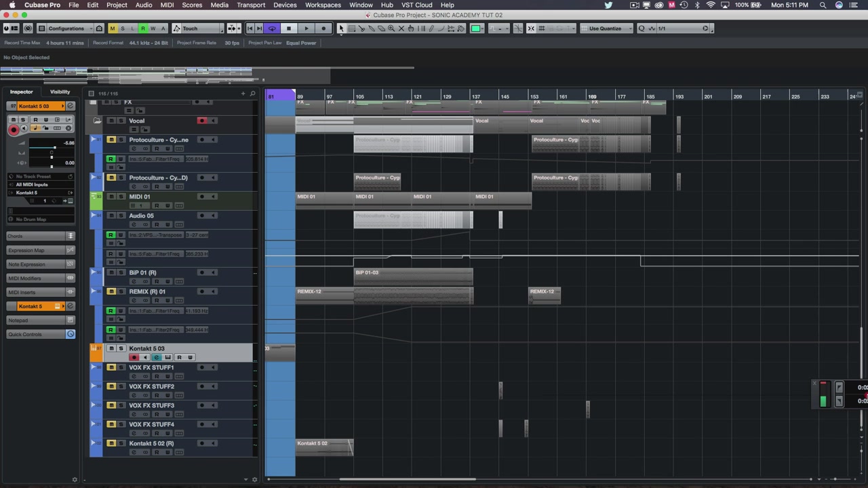The height and width of the screenshot is (488, 868).
Task: Mute the MIDI 01 track
Action: coord(111,197)
